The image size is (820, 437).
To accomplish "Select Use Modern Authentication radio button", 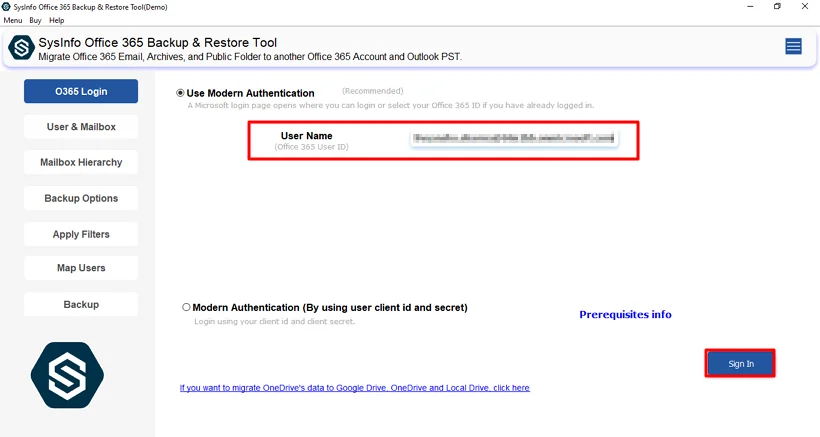I will click(x=180, y=93).
